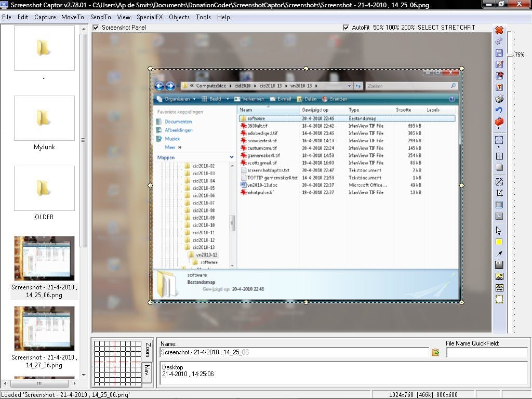Open the MoveTo menu
532x399 pixels.
(73, 17)
